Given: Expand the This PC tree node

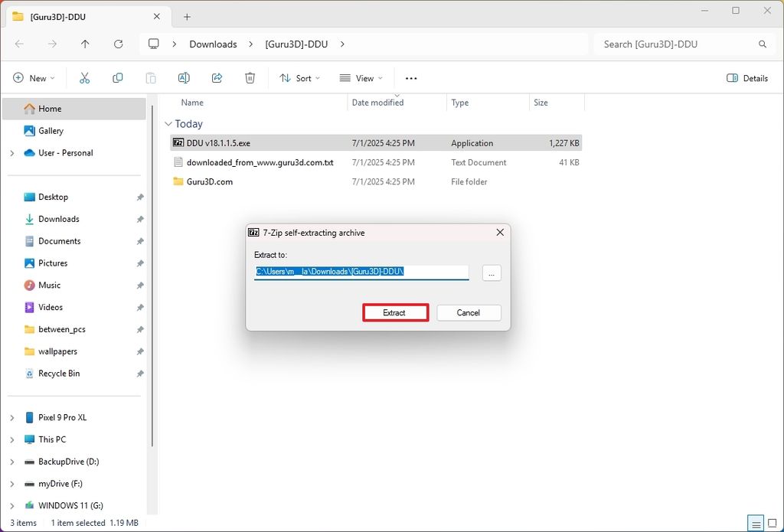Looking at the screenshot, I should click(12, 439).
